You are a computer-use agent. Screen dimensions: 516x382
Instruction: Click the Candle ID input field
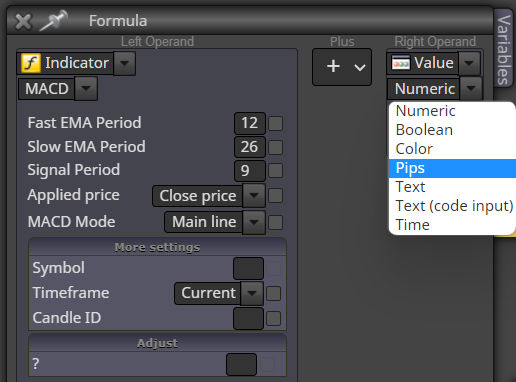click(249, 319)
